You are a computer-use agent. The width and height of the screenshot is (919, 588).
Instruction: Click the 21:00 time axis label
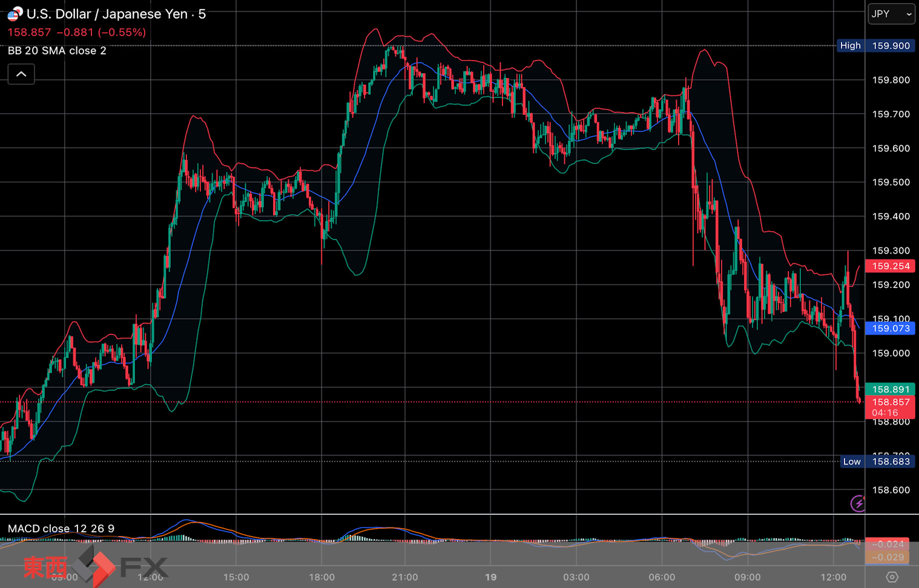pos(404,577)
